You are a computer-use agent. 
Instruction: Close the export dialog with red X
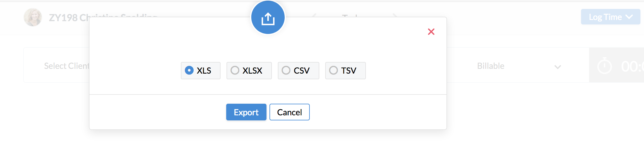click(x=431, y=32)
